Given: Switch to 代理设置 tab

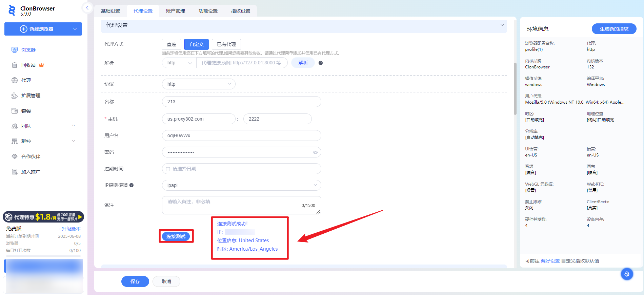Looking at the screenshot, I should tap(143, 11).
